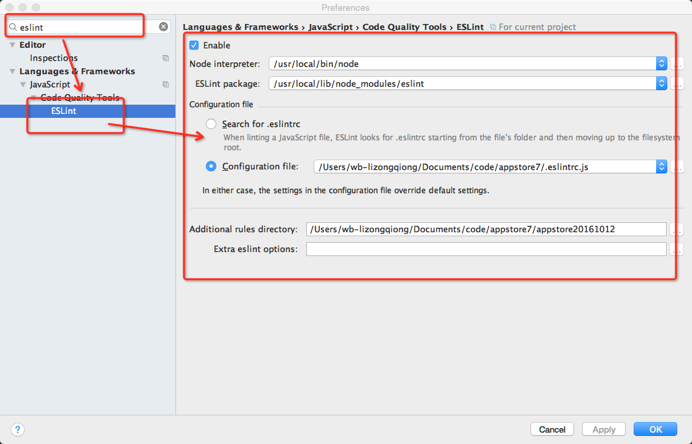Open Configuration file path dropdown
The height and width of the screenshot is (444, 692).
(661, 167)
